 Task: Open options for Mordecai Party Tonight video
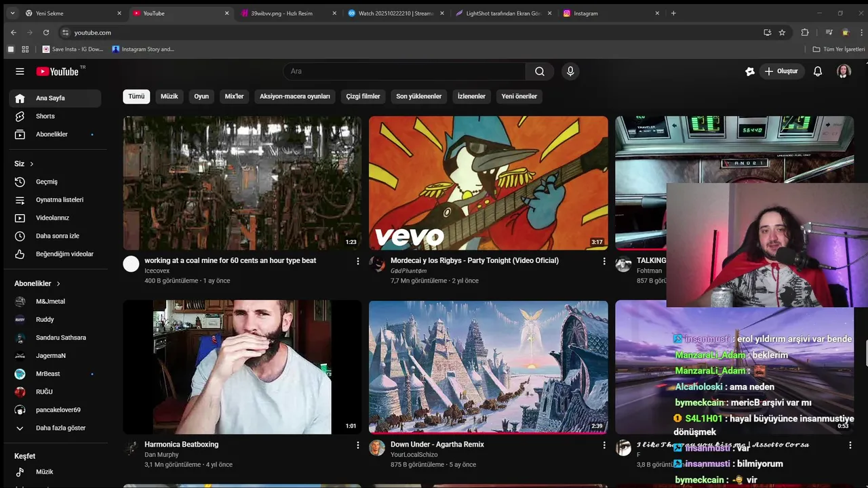pyautogui.click(x=604, y=261)
